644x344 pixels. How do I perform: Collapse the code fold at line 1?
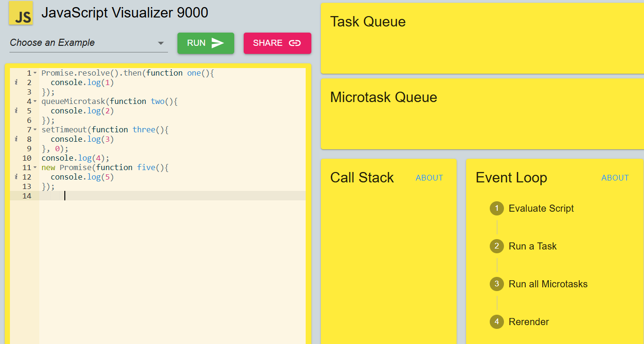pyautogui.click(x=35, y=73)
